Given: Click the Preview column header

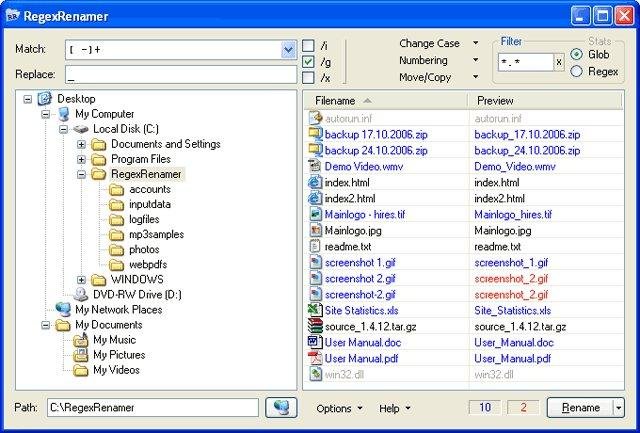Looking at the screenshot, I should pyautogui.click(x=545, y=100).
